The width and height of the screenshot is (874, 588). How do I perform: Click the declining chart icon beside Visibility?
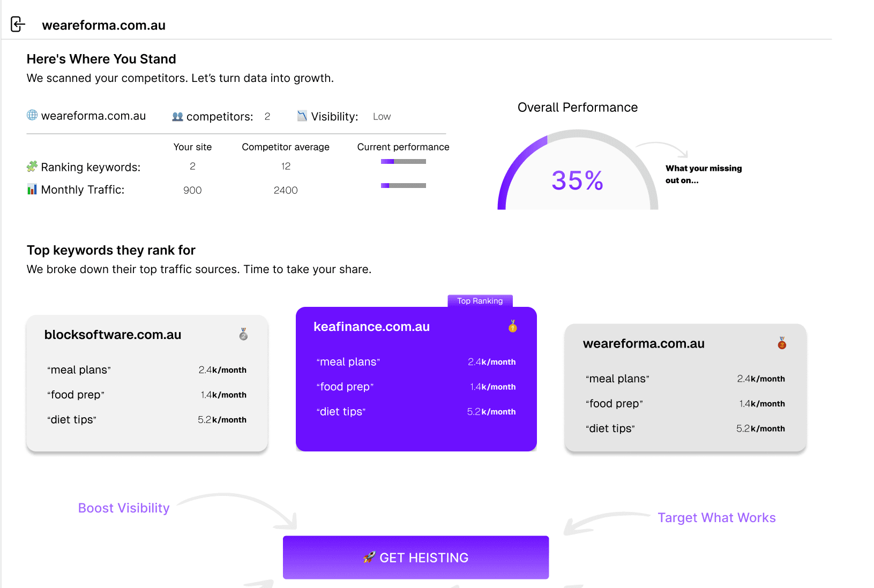pos(301,115)
